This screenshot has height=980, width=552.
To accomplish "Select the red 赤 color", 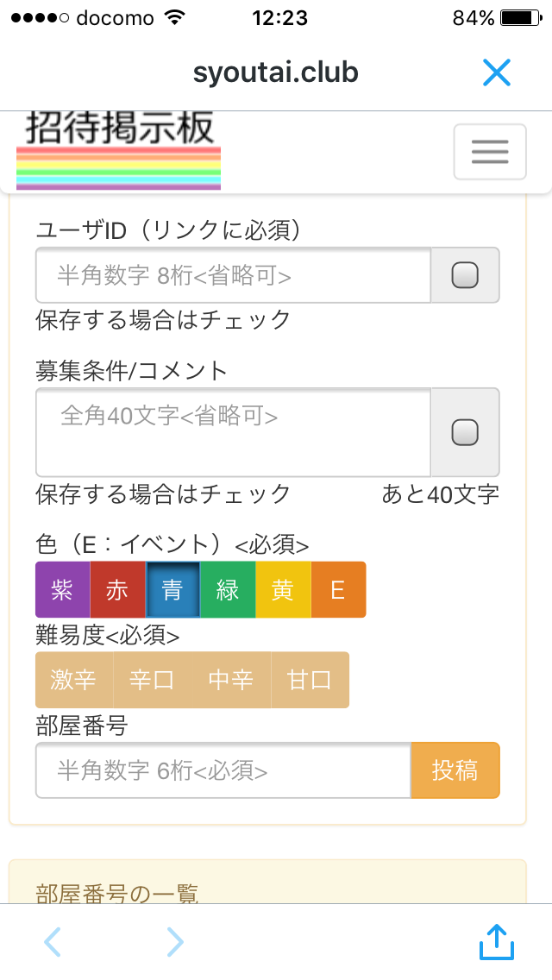I will pos(117,590).
